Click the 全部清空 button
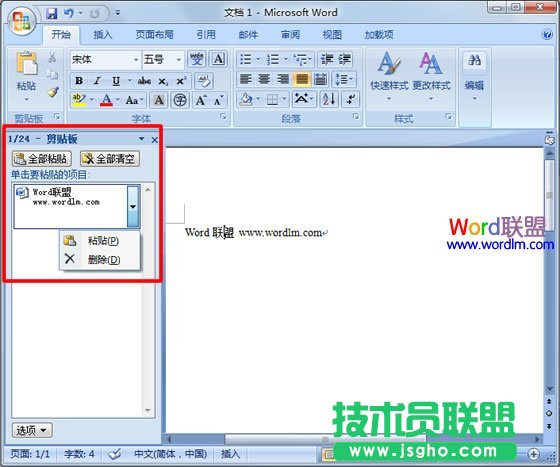 (x=110, y=159)
